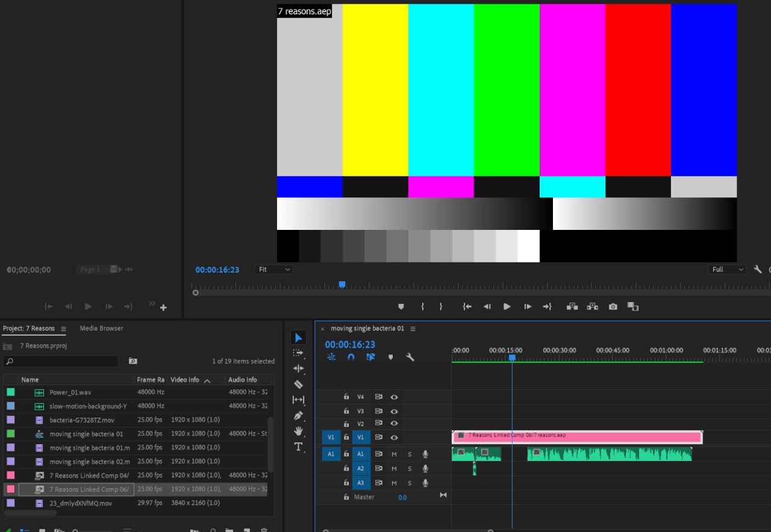This screenshot has width=771, height=532.
Task: Create search bin from query icon
Action: (x=133, y=361)
